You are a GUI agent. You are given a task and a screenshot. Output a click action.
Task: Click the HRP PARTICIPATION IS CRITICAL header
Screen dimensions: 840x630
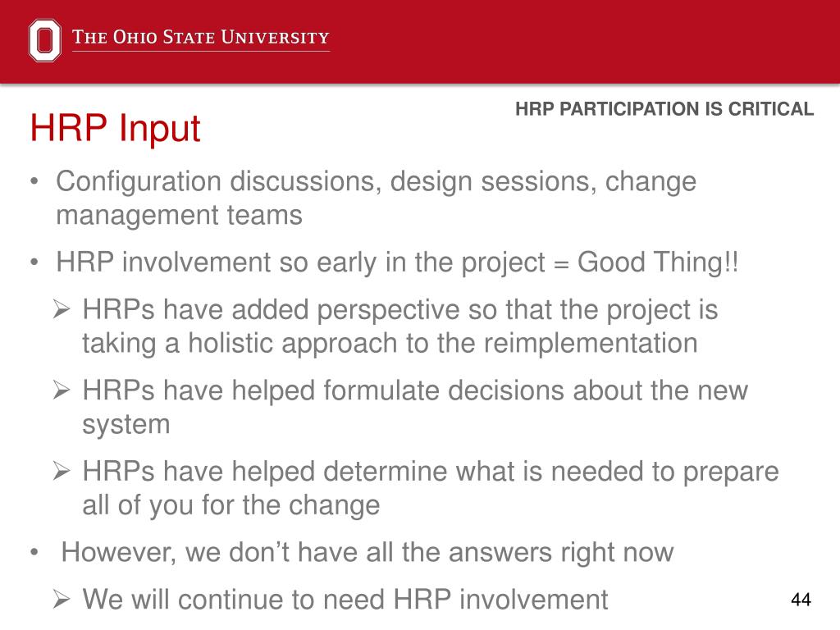(x=664, y=109)
